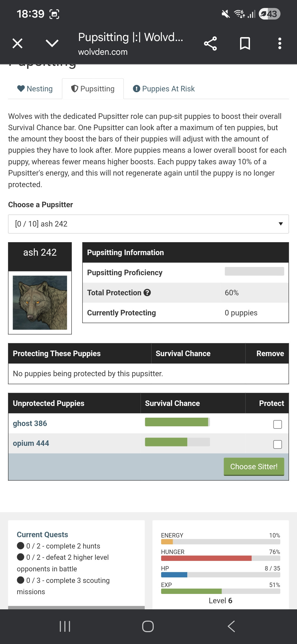Open Android recent apps icon
Screen dimensions: 297x644
pos(65,626)
